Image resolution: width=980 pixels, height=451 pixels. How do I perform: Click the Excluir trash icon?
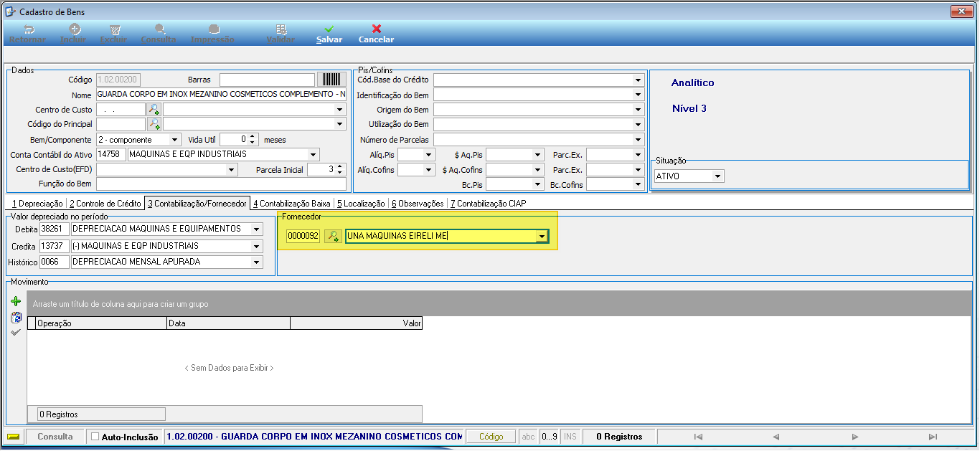tap(114, 29)
